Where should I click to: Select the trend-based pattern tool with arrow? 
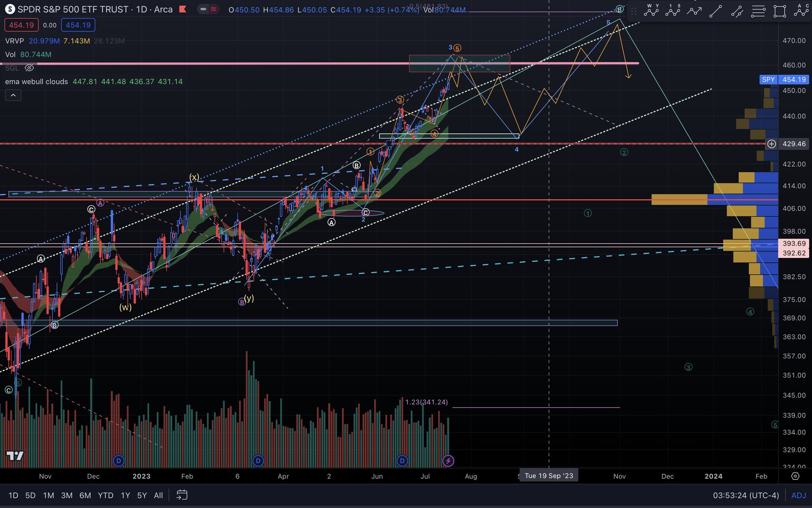pos(694,11)
